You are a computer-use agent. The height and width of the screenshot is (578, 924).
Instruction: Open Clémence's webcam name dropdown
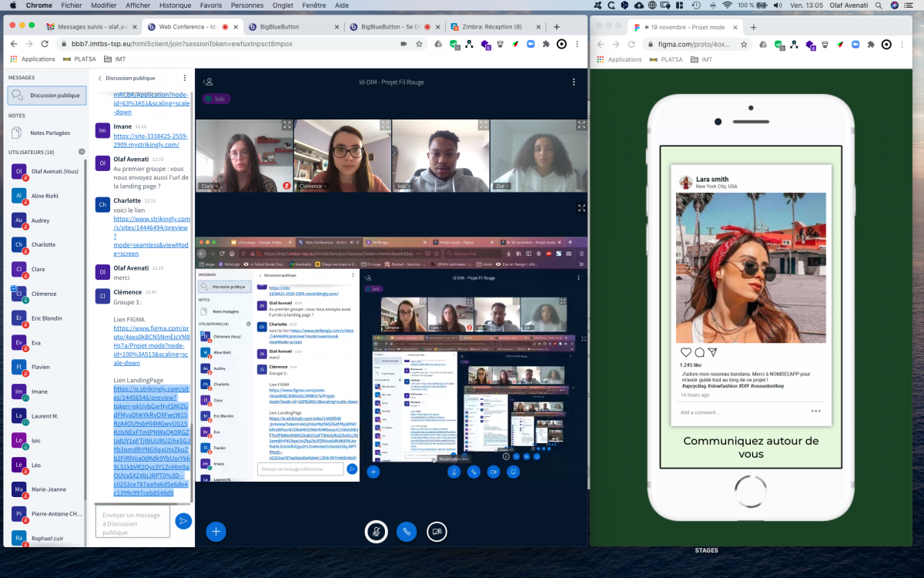point(315,187)
